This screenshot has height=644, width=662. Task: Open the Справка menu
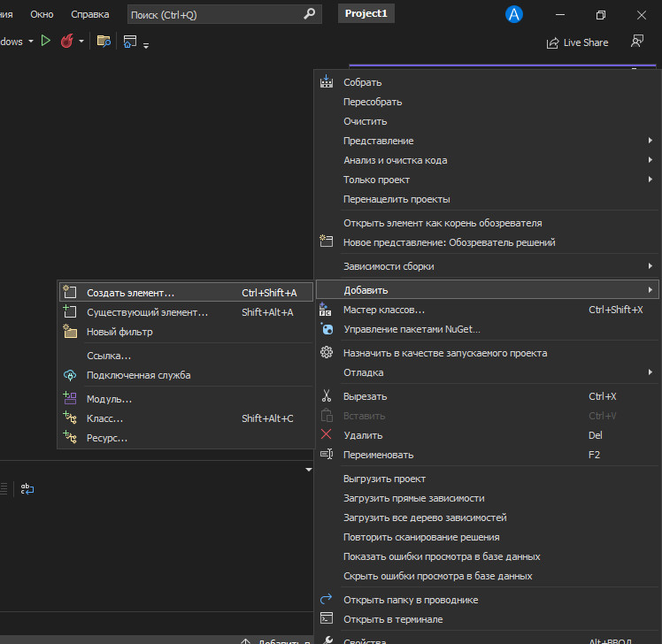(x=90, y=14)
